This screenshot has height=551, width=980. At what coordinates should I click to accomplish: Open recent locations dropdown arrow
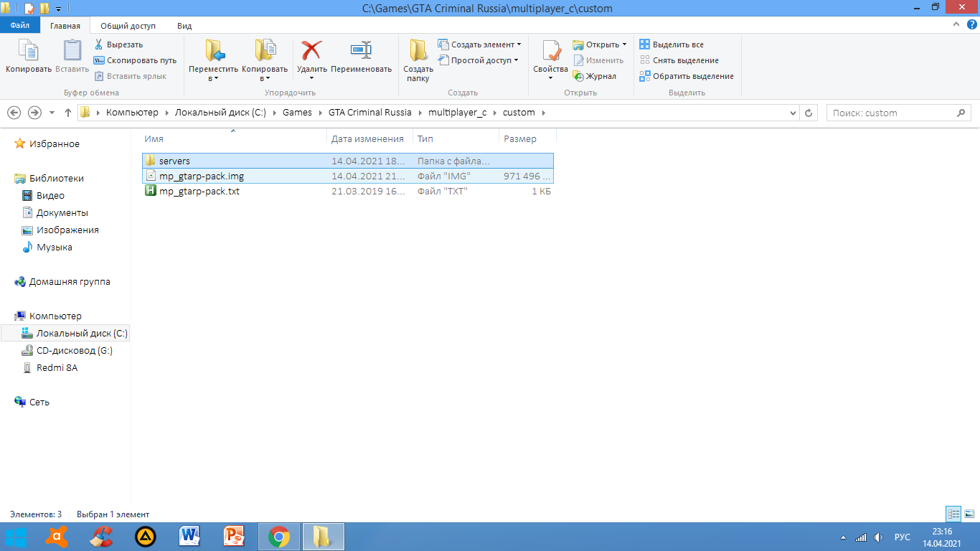[52, 113]
